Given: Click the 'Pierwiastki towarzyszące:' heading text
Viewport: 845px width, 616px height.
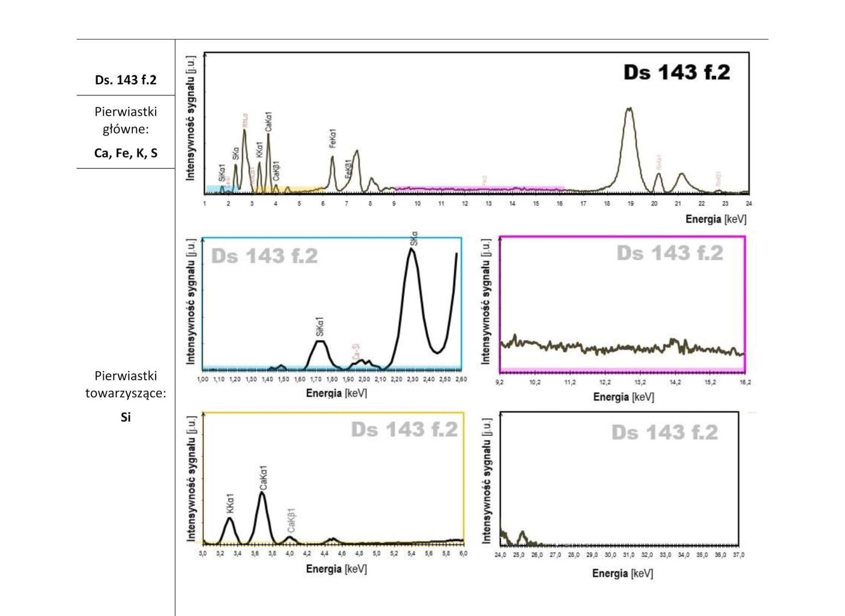Looking at the screenshot, I should 126,384.
